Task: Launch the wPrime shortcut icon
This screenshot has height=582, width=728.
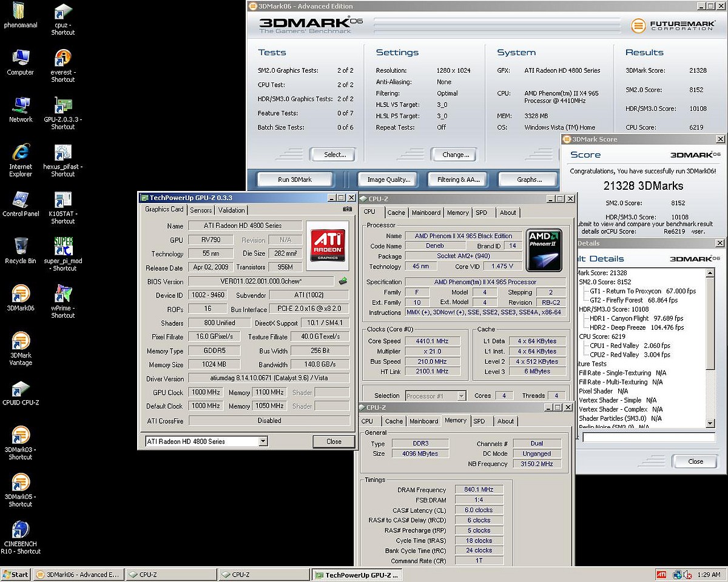Action: 63,295
